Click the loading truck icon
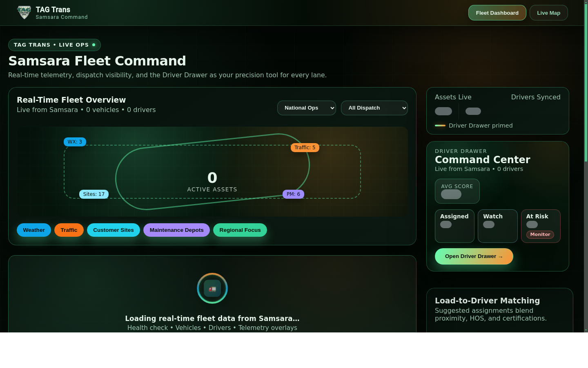 pyautogui.click(x=212, y=289)
